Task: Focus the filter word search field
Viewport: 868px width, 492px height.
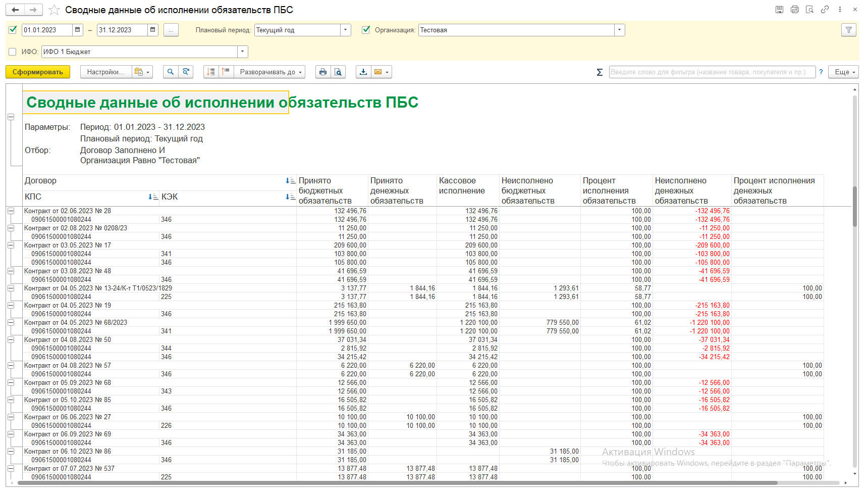Action: [712, 72]
